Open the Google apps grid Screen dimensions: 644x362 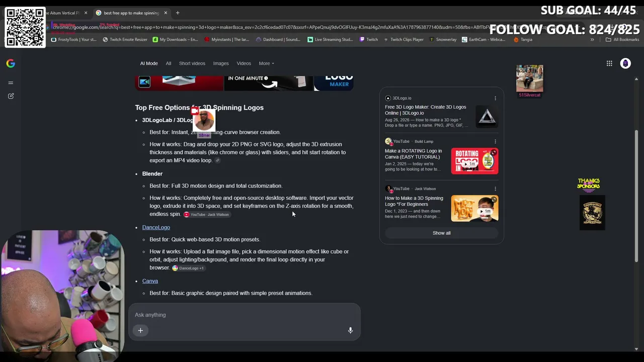[x=609, y=63]
